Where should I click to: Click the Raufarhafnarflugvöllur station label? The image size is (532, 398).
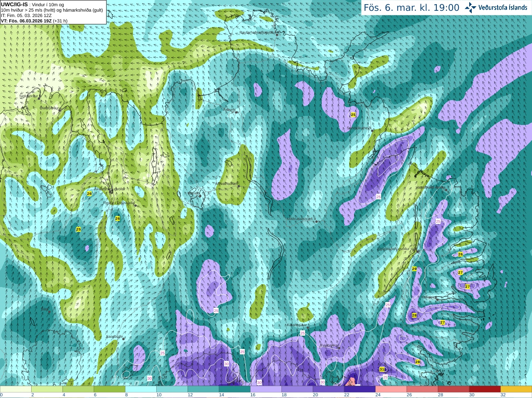(258, 32)
